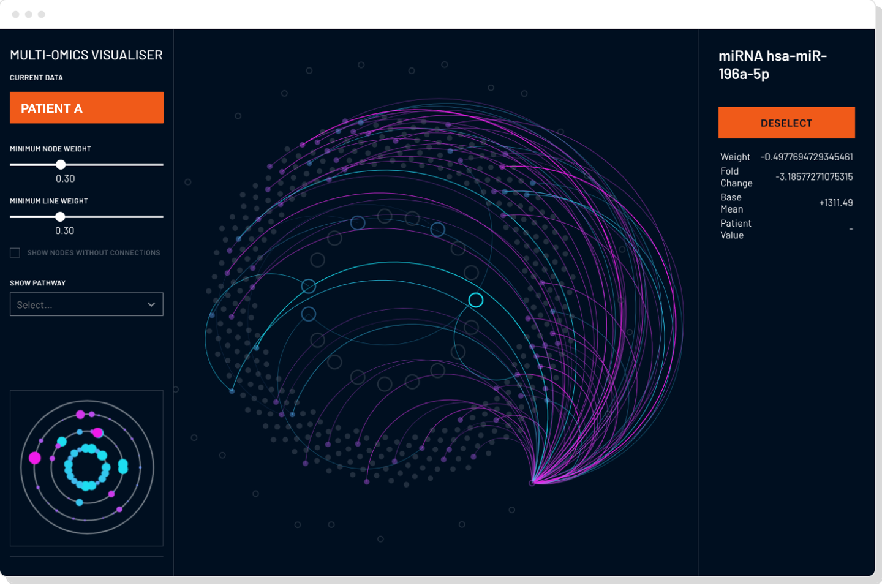Click the Minimum Node Weight slider handle
Image resolution: width=882 pixels, height=588 pixels.
coord(61,165)
